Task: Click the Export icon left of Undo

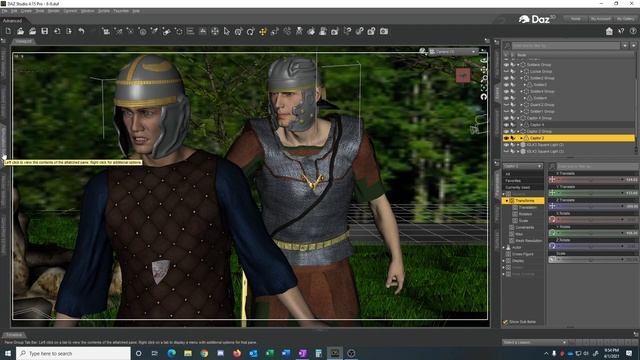Action: pos(69,31)
